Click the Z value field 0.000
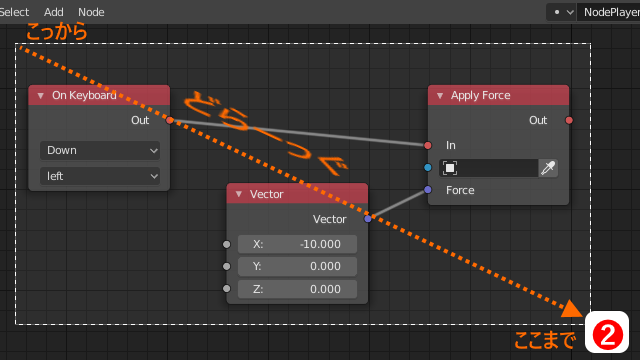This screenshot has height=360, width=640. pyautogui.click(x=297, y=289)
